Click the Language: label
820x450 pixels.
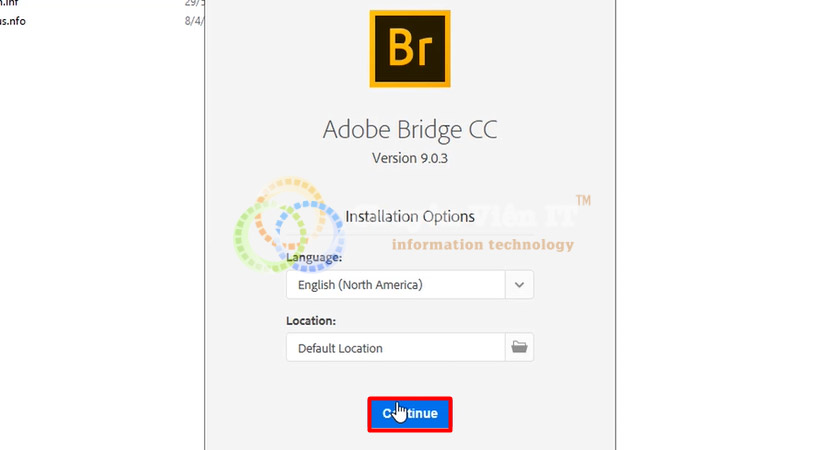(315, 258)
